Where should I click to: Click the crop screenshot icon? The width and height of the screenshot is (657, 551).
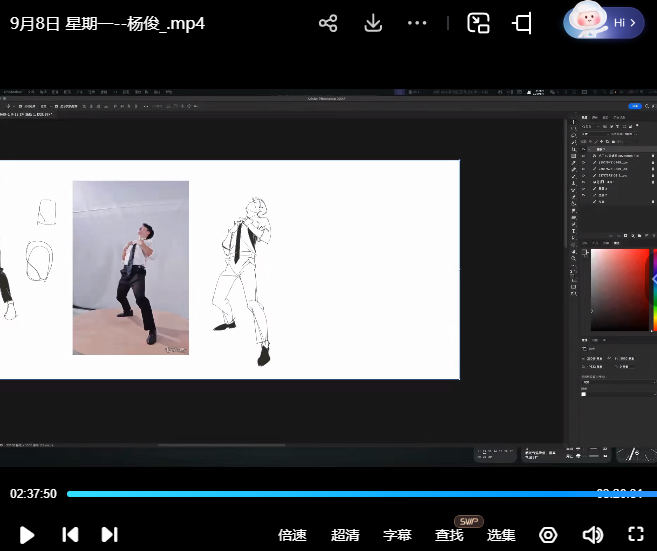(x=522, y=23)
